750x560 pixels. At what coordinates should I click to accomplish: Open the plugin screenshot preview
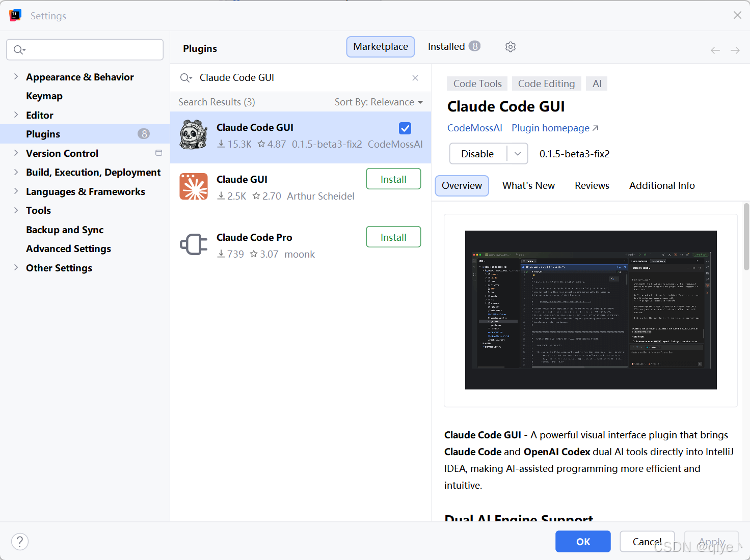pyautogui.click(x=591, y=310)
